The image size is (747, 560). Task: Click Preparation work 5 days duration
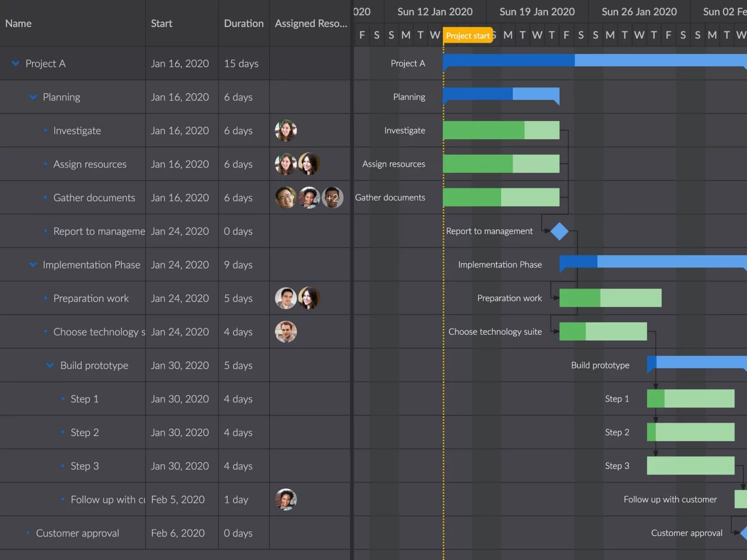(x=238, y=299)
